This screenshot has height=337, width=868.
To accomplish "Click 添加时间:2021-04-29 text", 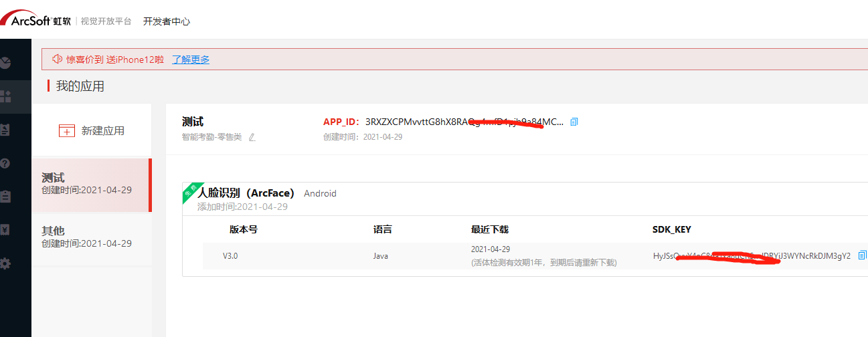I will coord(242,207).
